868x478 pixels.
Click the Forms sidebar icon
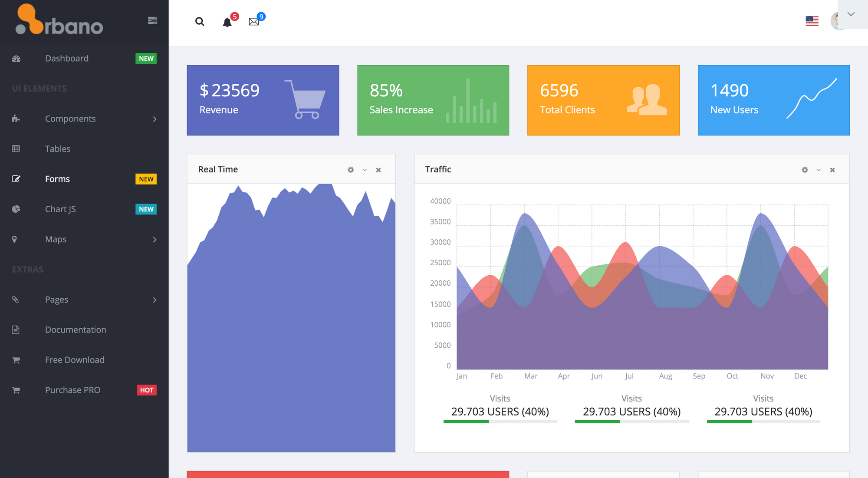16,178
